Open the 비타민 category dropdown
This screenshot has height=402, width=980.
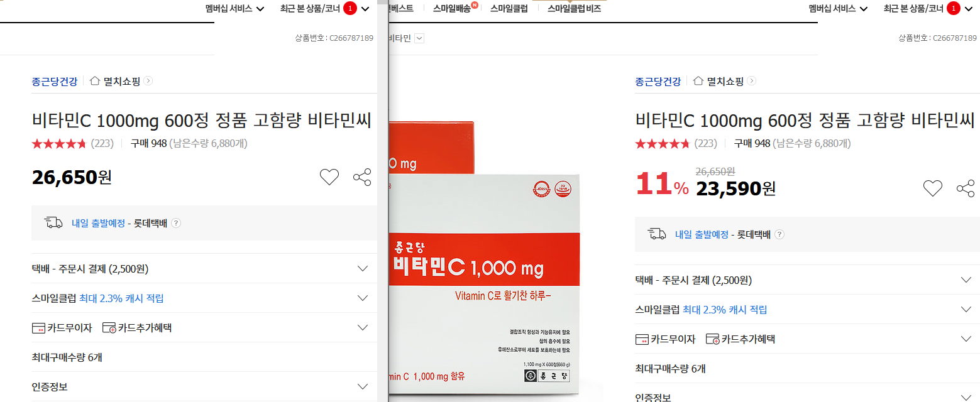coord(419,38)
